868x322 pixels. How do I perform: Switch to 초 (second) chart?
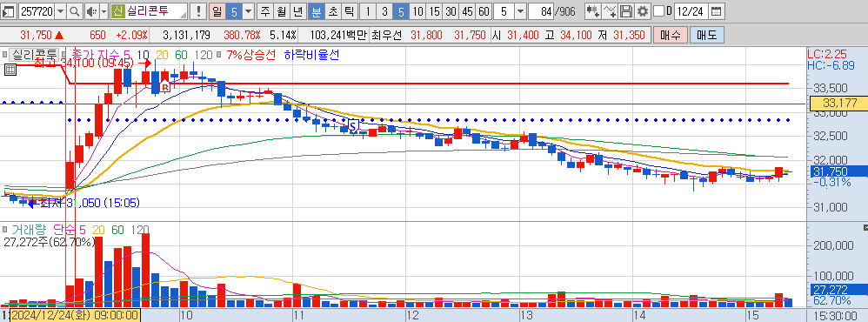[333, 10]
